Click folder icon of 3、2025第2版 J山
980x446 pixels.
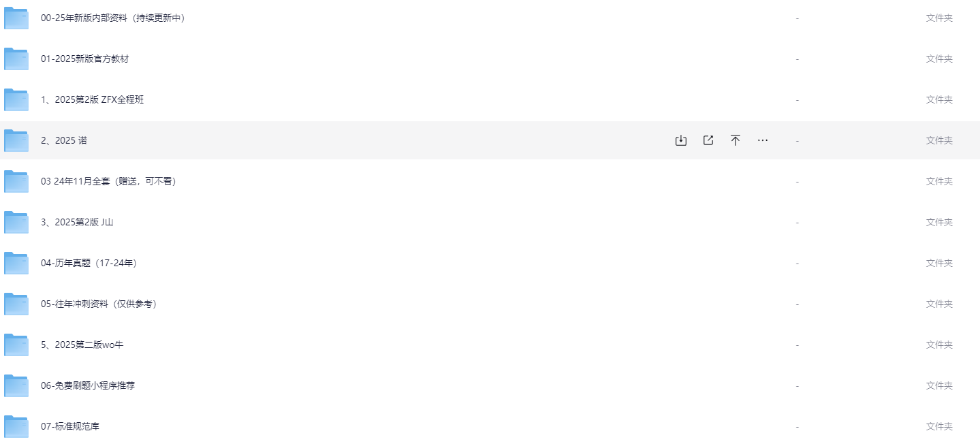pyautogui.click(x=16, y=222)
